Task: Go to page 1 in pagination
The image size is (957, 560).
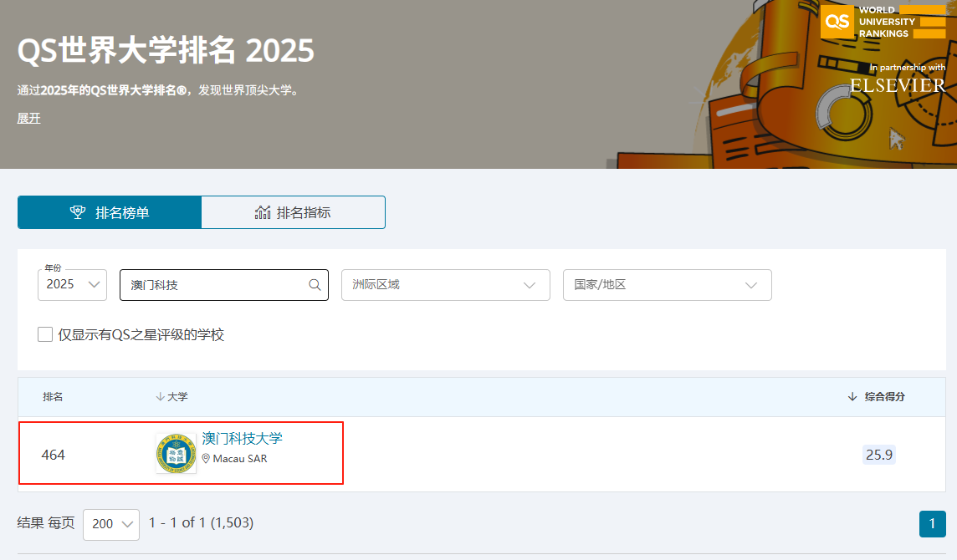Action: click(x=932, y=524)
